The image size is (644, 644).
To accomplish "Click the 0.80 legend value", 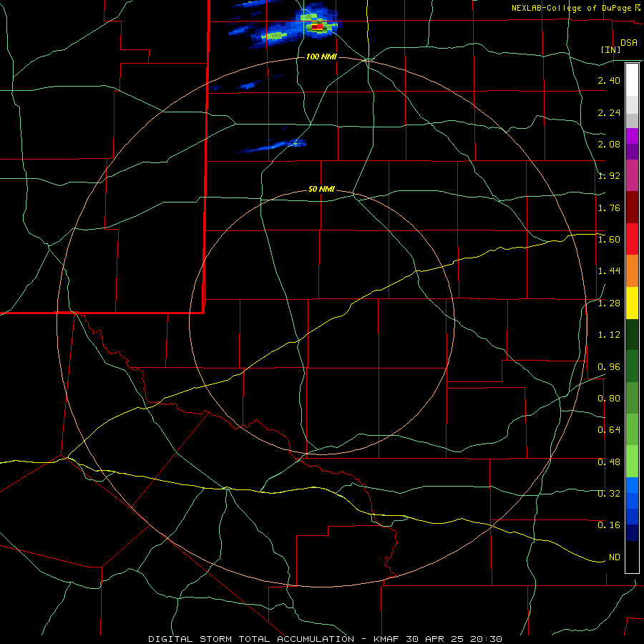I will pos(609,399).
